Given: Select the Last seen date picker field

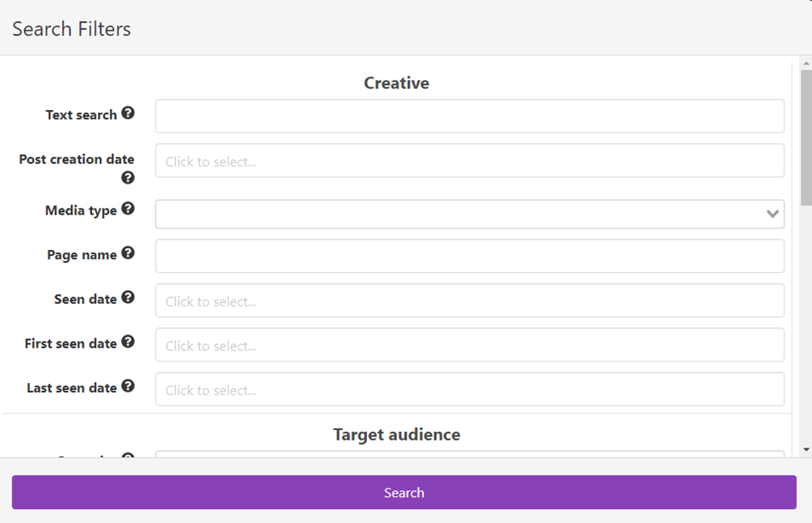Looking at the screenshot, I should (470, 389).
